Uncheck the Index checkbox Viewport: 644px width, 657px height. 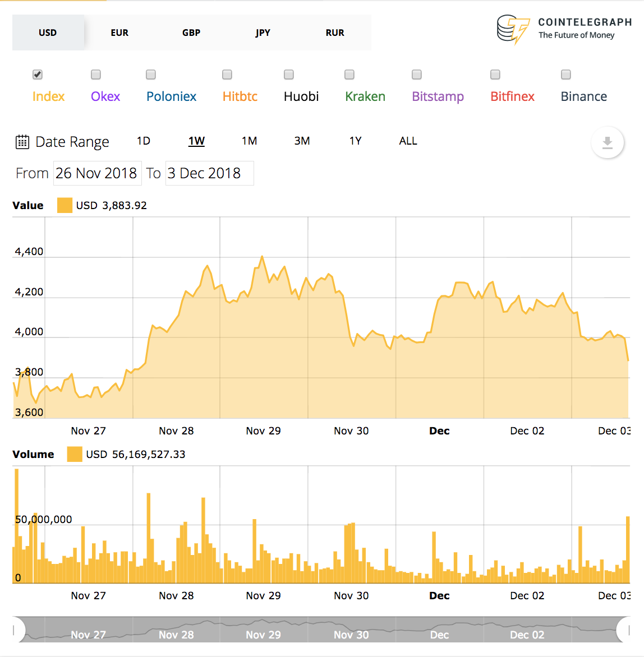38,75
